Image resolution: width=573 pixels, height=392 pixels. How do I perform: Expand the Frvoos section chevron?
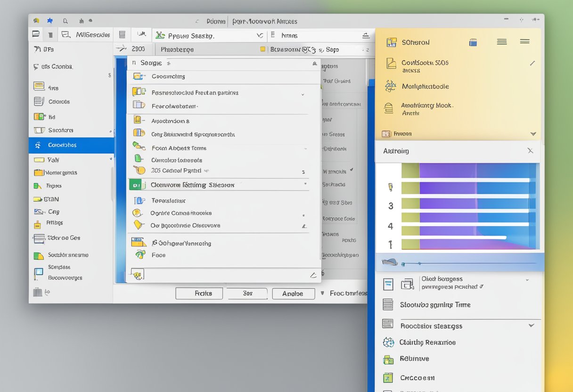point(533,134)
